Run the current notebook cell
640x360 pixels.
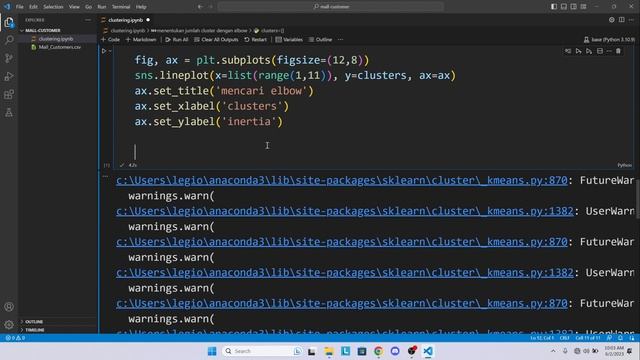point(104,51)
